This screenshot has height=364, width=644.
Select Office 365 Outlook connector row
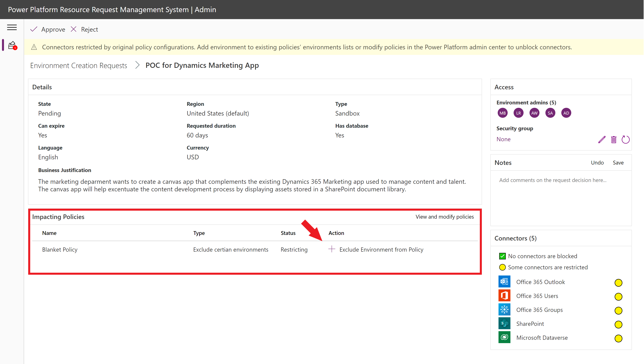(561, 282)
